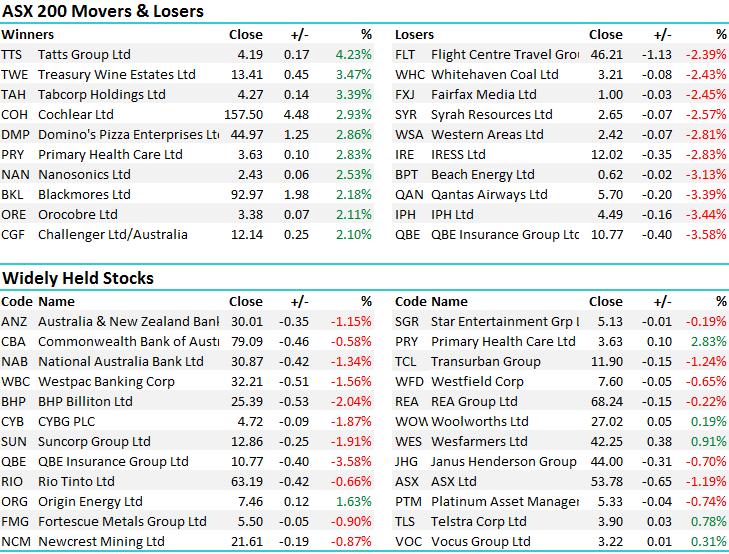This screenshot has width=729, height=554.
Task: Select the FLT ticker code
Action: coord(405,55)
